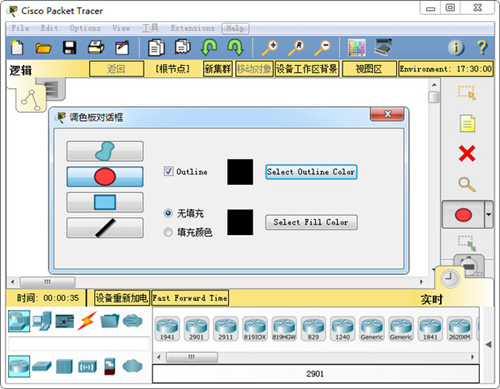The height and width of the screenshot is (389, 500).
Task: Select the 829 router device
Action: coord(313,329)
